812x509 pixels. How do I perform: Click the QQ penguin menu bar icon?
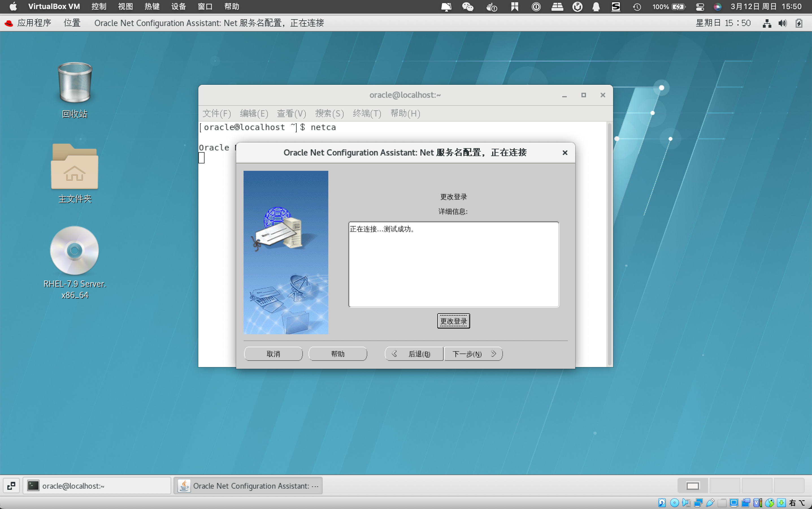(596, 7)
